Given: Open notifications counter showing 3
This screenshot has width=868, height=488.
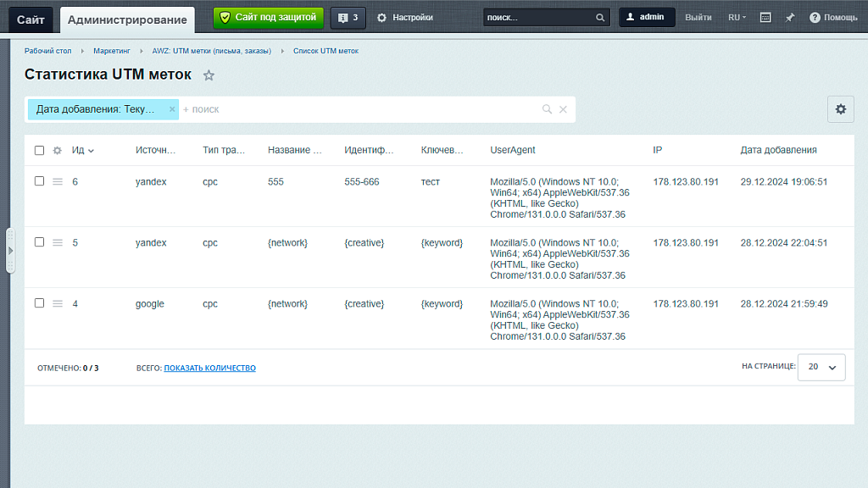Looking at the screenshot, I should (348, 18).
